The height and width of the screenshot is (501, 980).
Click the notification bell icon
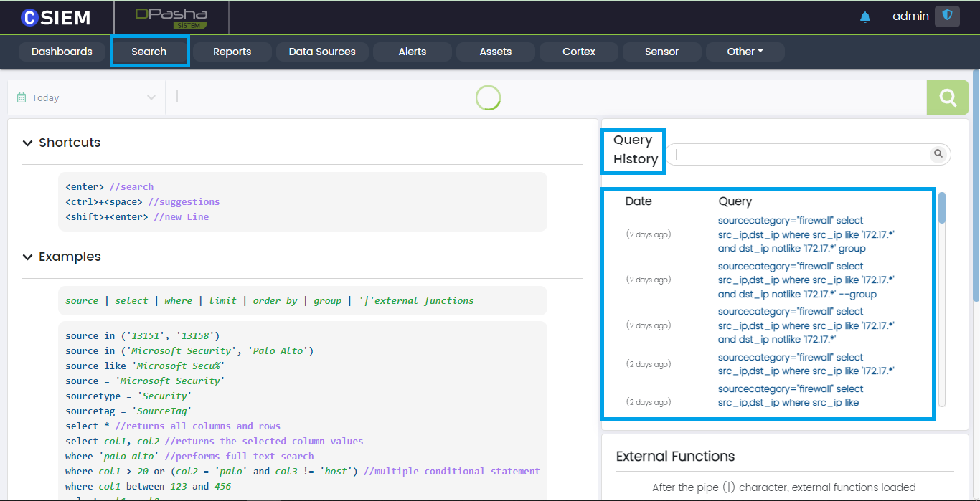click(x=864, y=17)
